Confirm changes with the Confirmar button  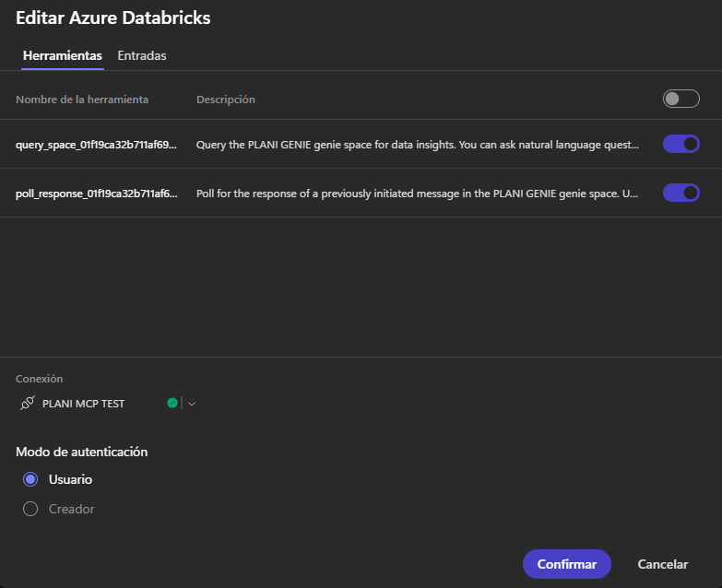click(567, 564)
